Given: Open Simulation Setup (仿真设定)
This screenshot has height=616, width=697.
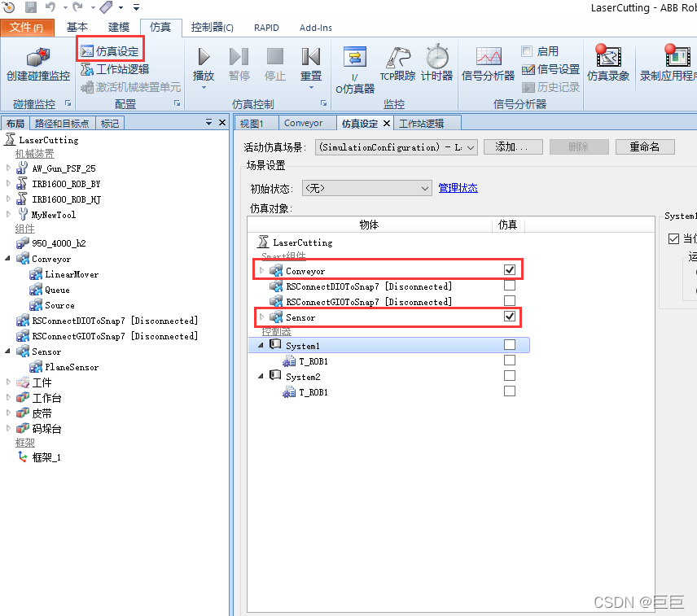Looking at the screenshot, I should [110, 51].
